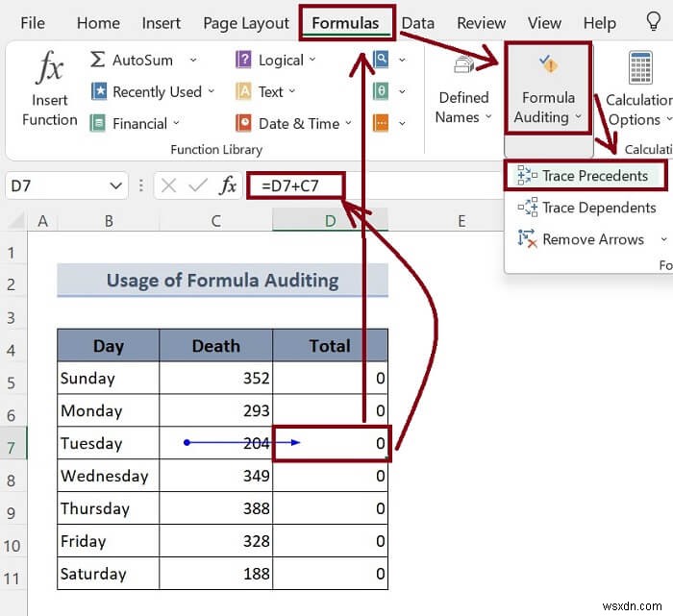Click the Tell Me lightbulb icon
The height and width of the screenshot is (616, 673).
tap(653, 21)
